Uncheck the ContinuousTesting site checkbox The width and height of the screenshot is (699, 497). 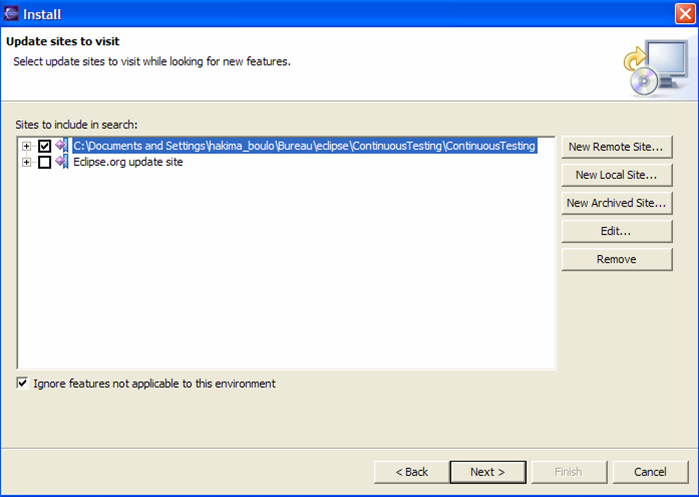[x=44, y=146]
